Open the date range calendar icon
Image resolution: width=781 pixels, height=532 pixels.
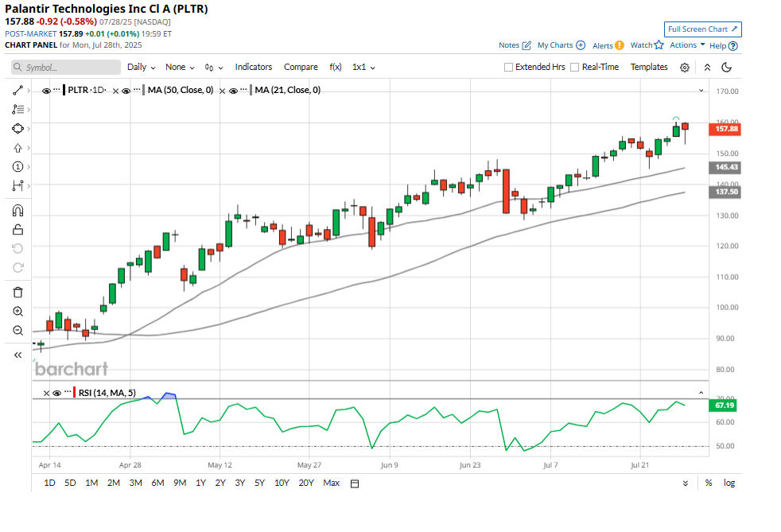coord(355,483)
